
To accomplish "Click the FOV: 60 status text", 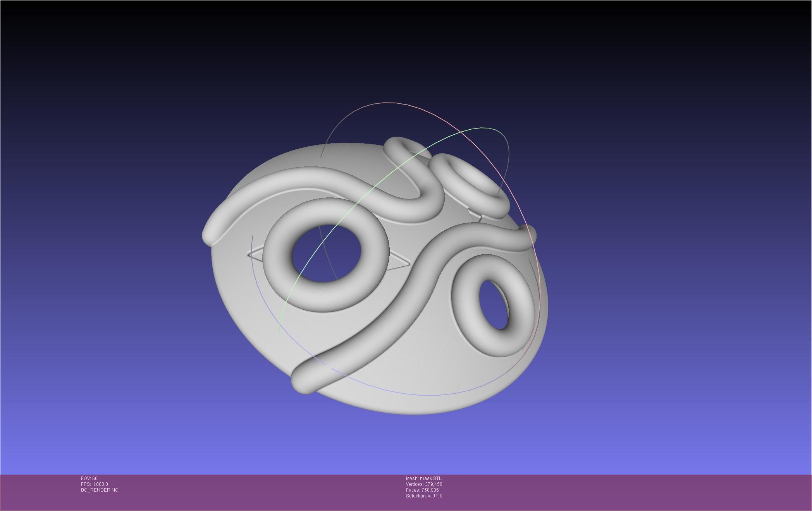I will click(x=89, y=478).
